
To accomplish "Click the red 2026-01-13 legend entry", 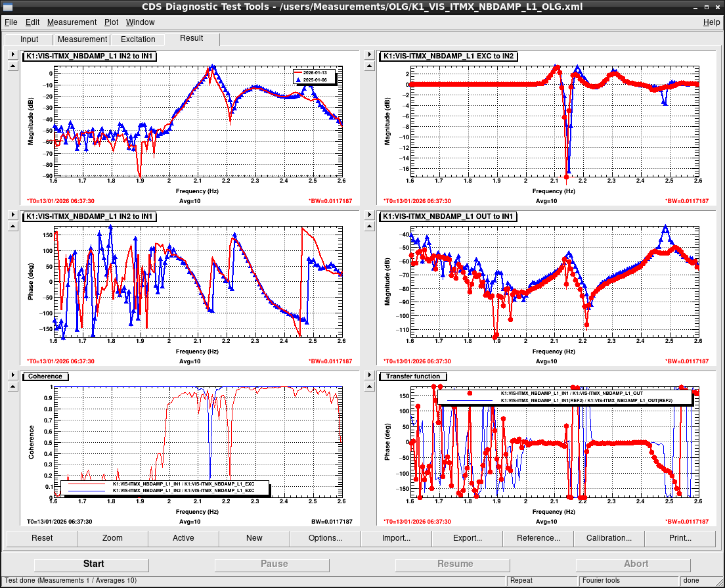I will tap(311, 72).
